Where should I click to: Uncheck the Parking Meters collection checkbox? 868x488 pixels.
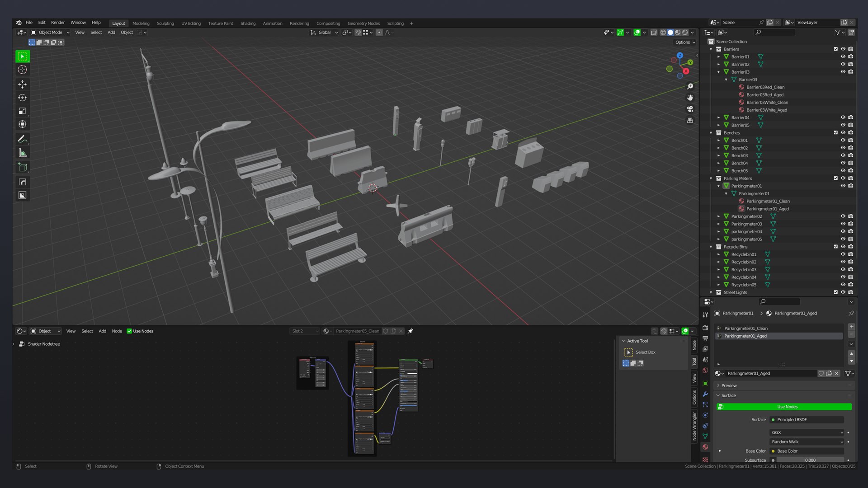click(835, 178)
